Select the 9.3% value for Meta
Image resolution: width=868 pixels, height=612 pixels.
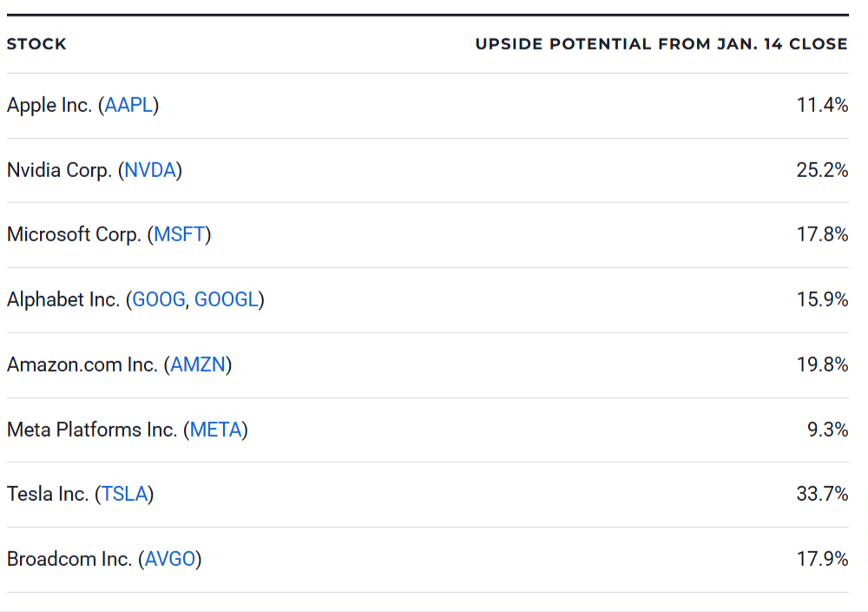click(827, 430)
